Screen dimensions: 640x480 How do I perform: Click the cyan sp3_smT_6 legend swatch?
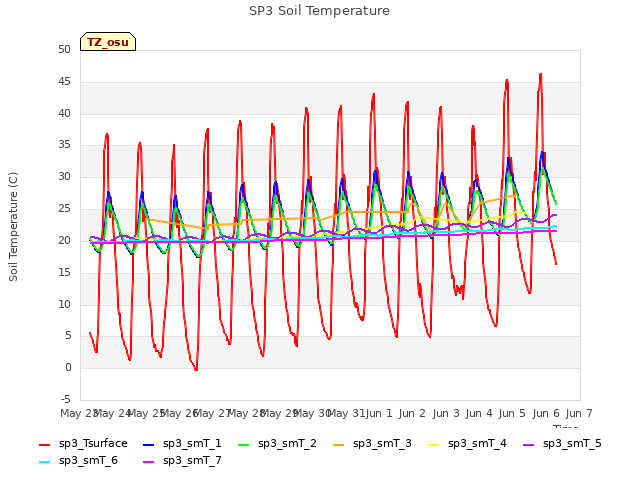coord(44,462)
